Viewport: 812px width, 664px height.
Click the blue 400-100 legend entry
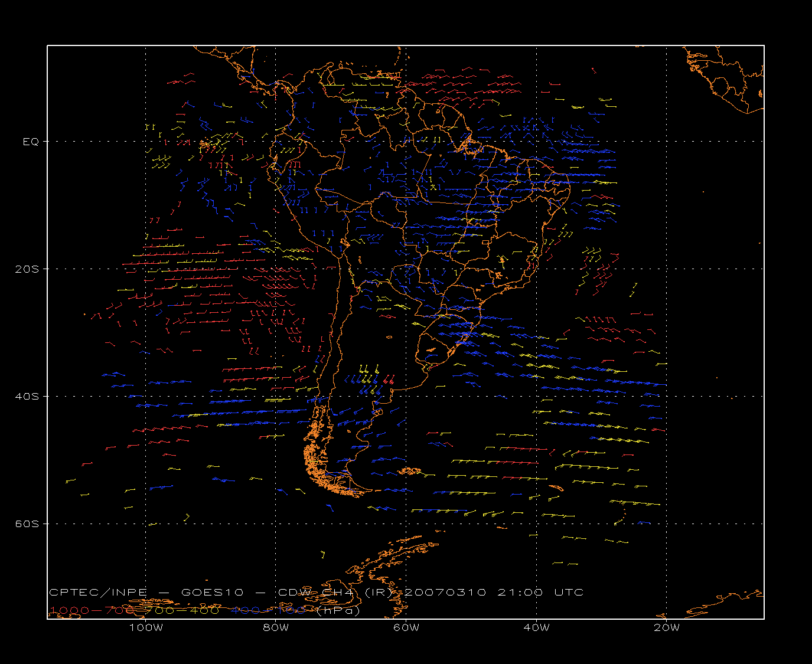point(269,610)
